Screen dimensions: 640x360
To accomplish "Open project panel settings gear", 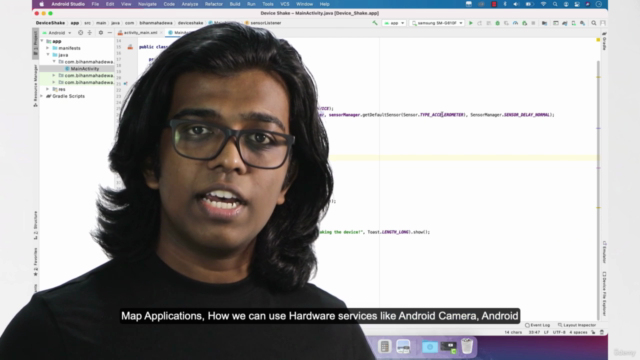I will click(101, 33).
